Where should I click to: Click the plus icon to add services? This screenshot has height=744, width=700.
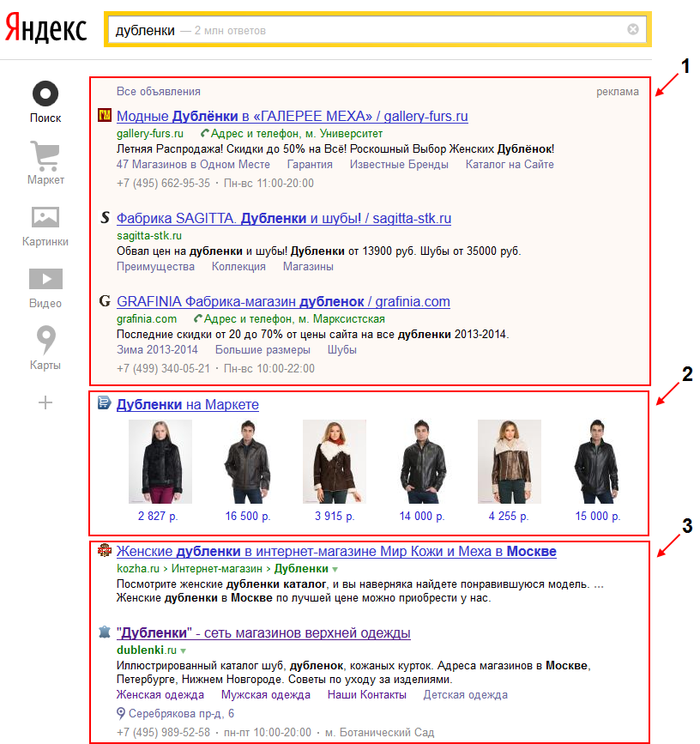[45, 402]
